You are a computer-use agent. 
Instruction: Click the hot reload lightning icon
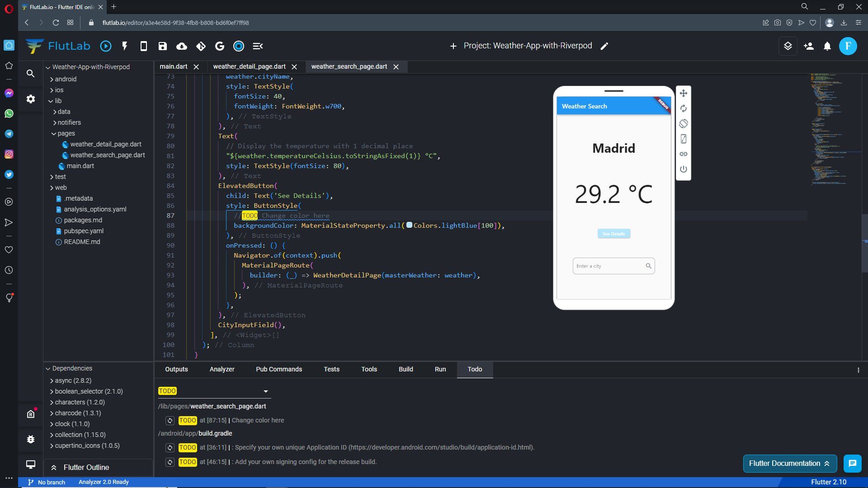(x=125, y=46)
